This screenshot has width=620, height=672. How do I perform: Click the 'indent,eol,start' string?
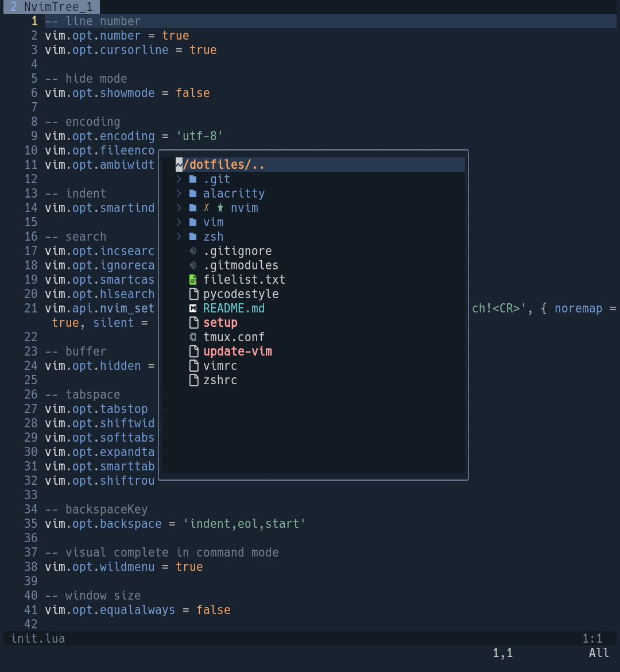244,524
